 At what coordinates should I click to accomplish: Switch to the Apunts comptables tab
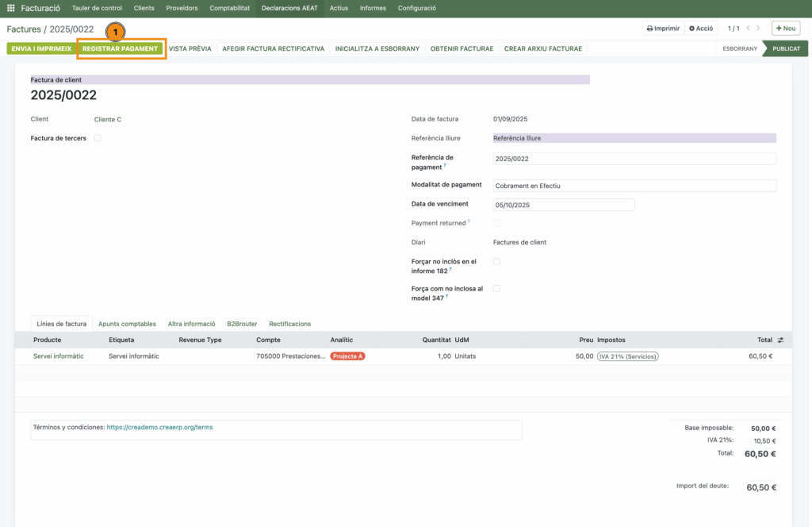pyautogui.click(x=127, y=324)
